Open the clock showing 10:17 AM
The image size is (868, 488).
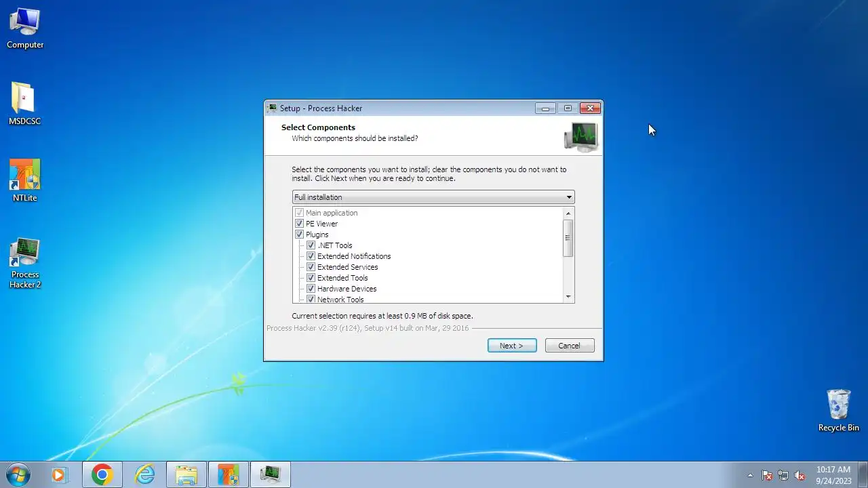(833, 474)
